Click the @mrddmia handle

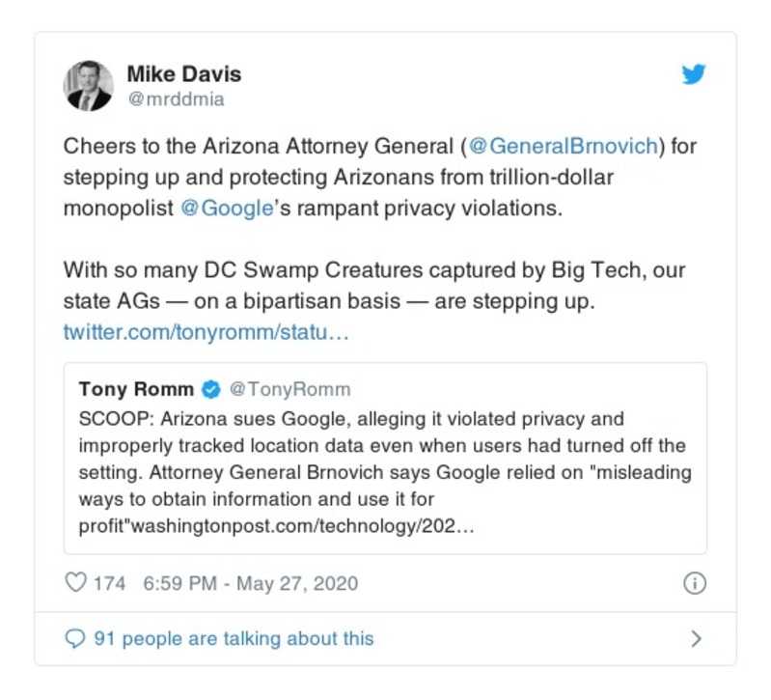(176, 98)
